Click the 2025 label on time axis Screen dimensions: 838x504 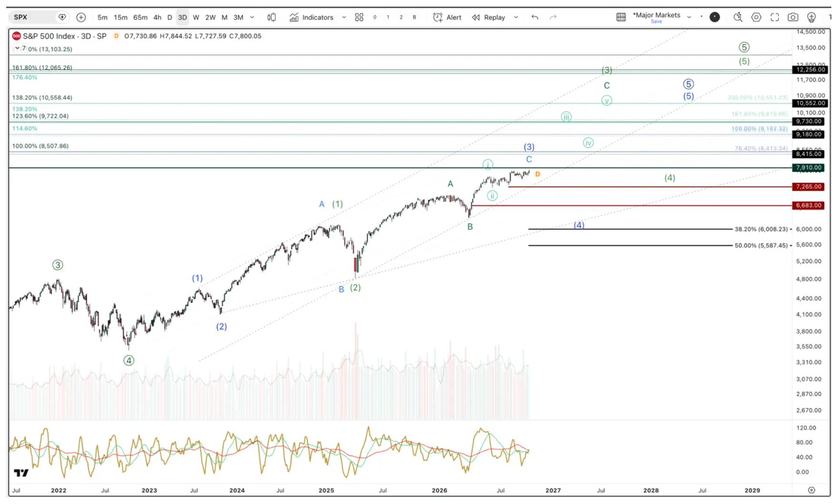326,490
